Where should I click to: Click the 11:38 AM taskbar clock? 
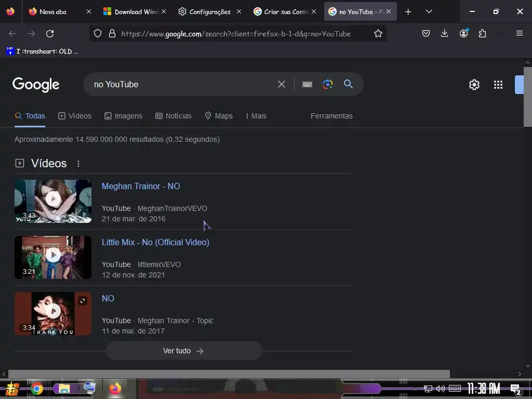[x=484, y=389]
